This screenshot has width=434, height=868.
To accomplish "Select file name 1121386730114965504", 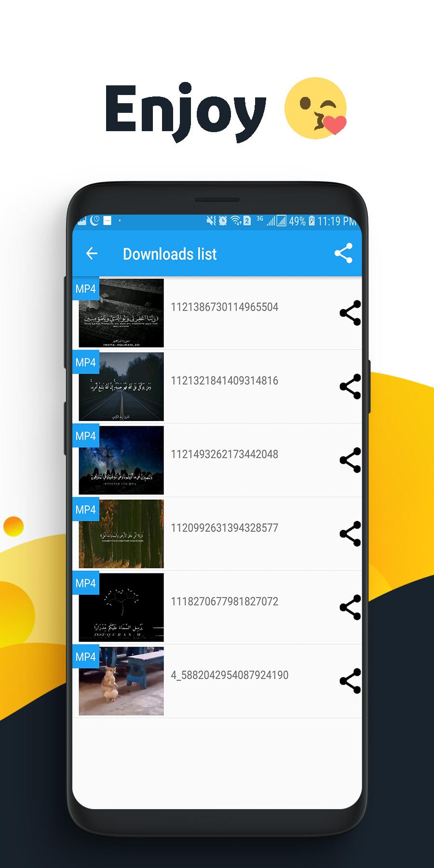I will 225,307.
